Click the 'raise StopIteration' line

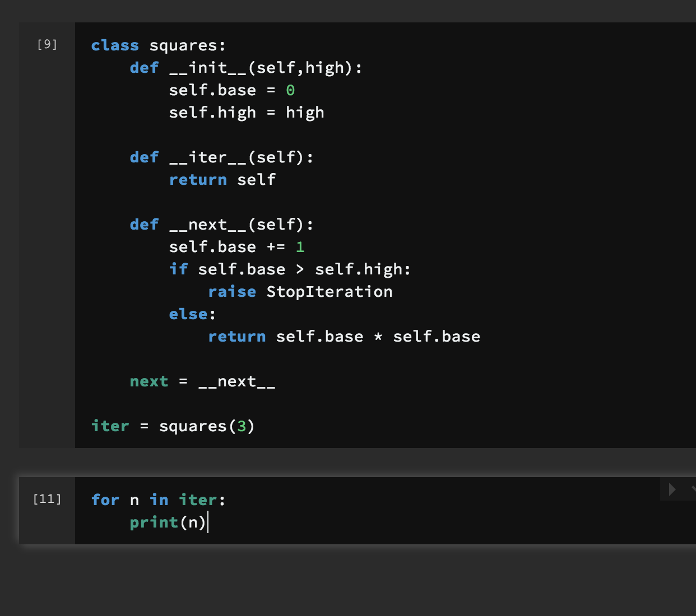coord(300,292)
